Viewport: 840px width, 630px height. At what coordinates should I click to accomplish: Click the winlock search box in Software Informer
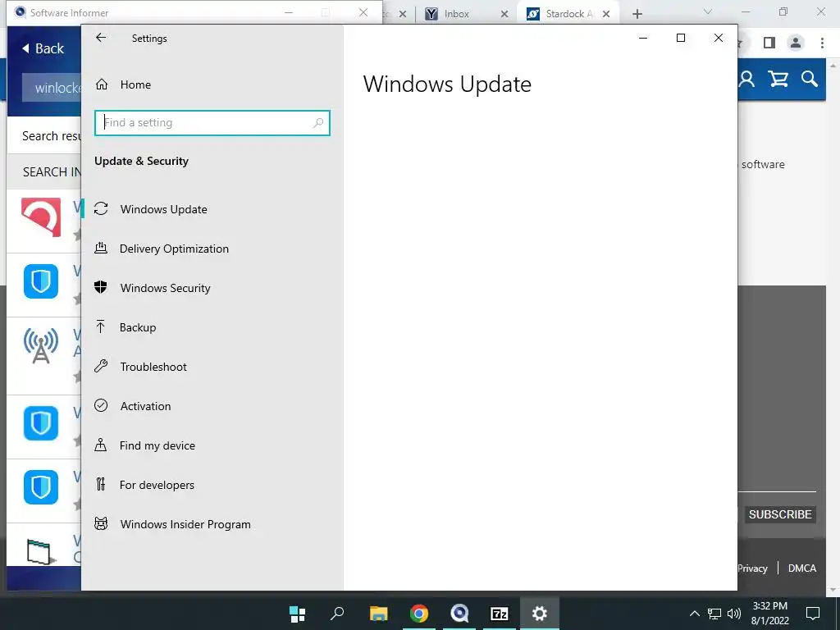[x=52, y=87]
